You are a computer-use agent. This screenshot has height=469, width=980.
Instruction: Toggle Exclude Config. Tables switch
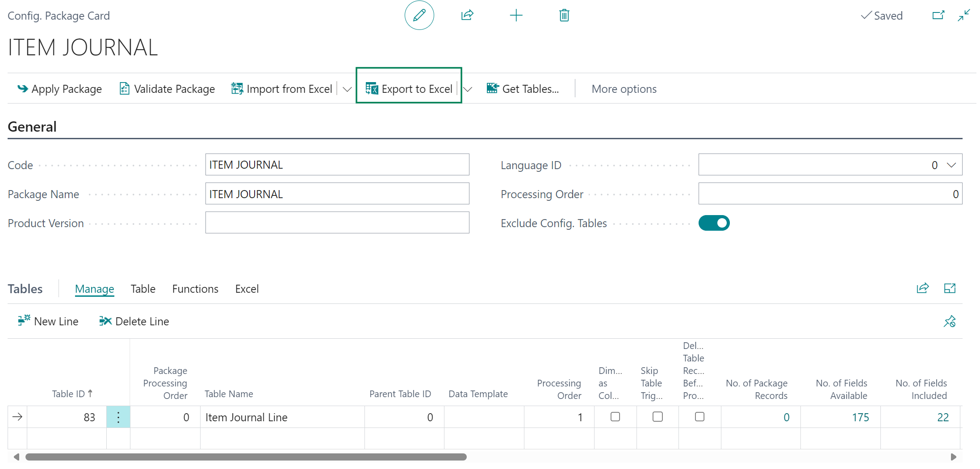[x=714, y=223]
